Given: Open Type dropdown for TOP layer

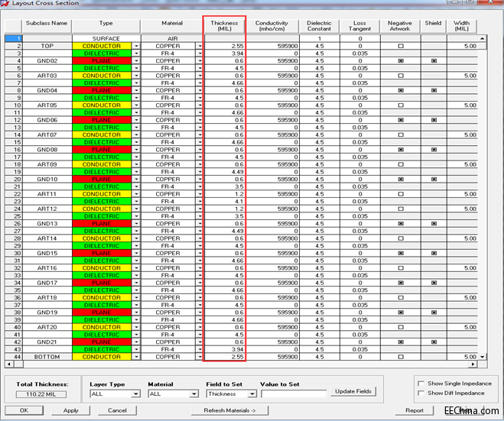Looking at the screenshot, I should [x=136, y=46].
